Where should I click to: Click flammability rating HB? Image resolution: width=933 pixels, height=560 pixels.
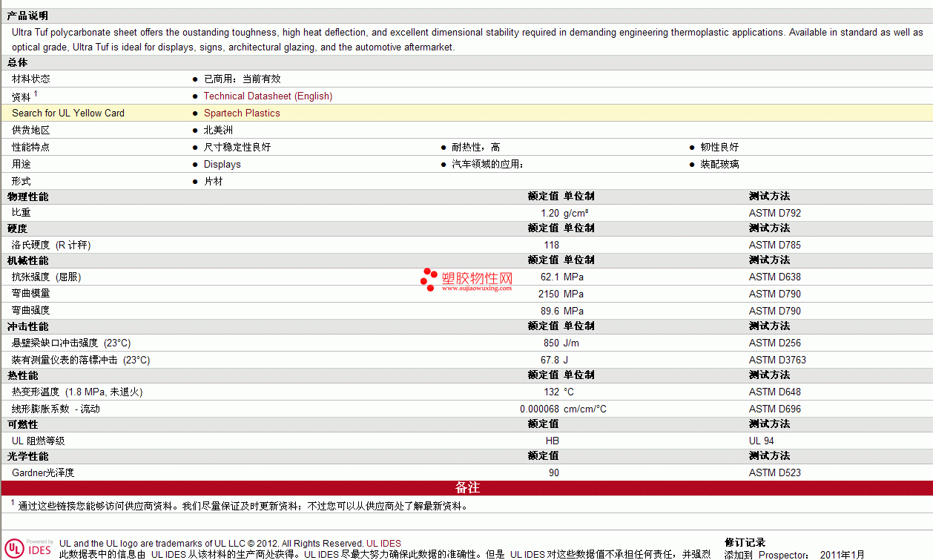pyautogui.click(x=553, y=441)
